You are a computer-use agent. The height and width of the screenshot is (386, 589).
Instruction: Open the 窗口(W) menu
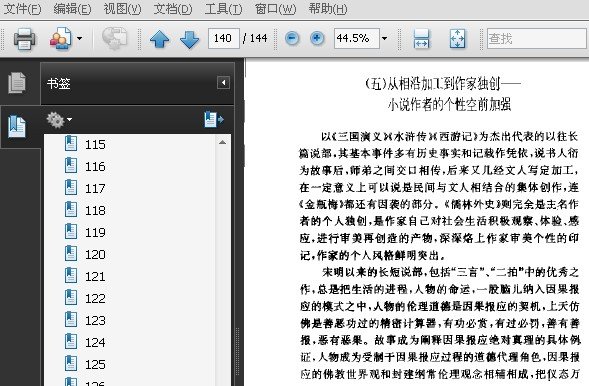tap(275, 9)
